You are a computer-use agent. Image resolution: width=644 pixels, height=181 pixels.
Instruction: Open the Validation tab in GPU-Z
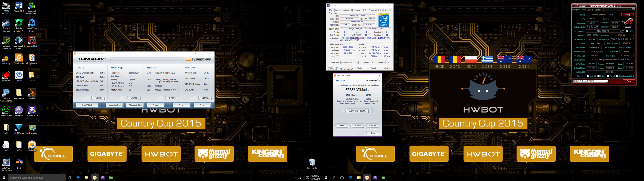pos(599,10)
